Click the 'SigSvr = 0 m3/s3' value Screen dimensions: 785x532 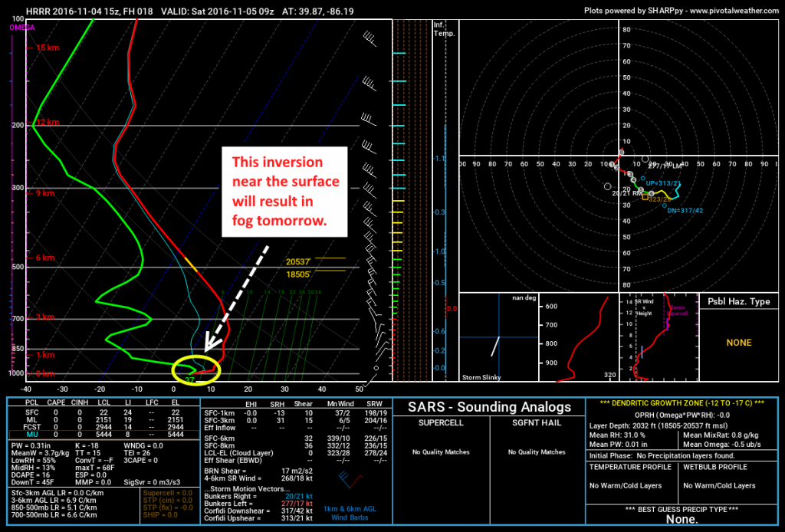tap(153, 482)
